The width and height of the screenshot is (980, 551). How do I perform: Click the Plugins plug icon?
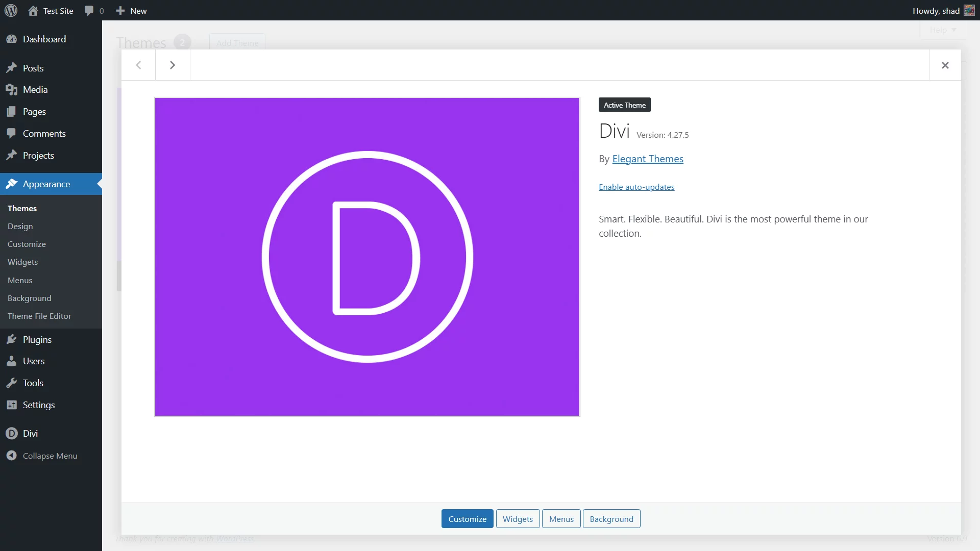tap(11, 339)
